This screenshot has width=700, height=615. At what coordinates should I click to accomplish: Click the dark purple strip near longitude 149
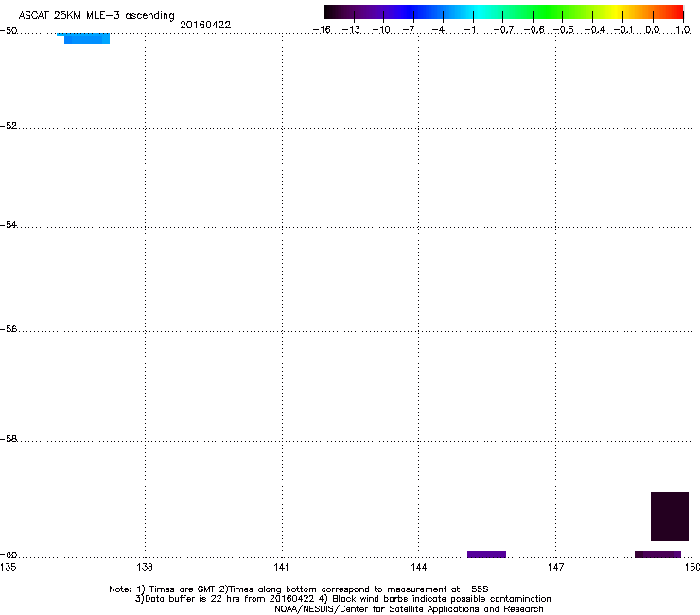tap(657, 554)
